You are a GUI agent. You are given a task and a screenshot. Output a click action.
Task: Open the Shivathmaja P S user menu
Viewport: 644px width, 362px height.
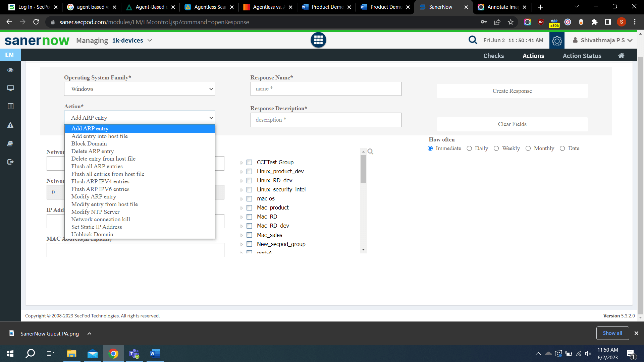tap(602, 40)
